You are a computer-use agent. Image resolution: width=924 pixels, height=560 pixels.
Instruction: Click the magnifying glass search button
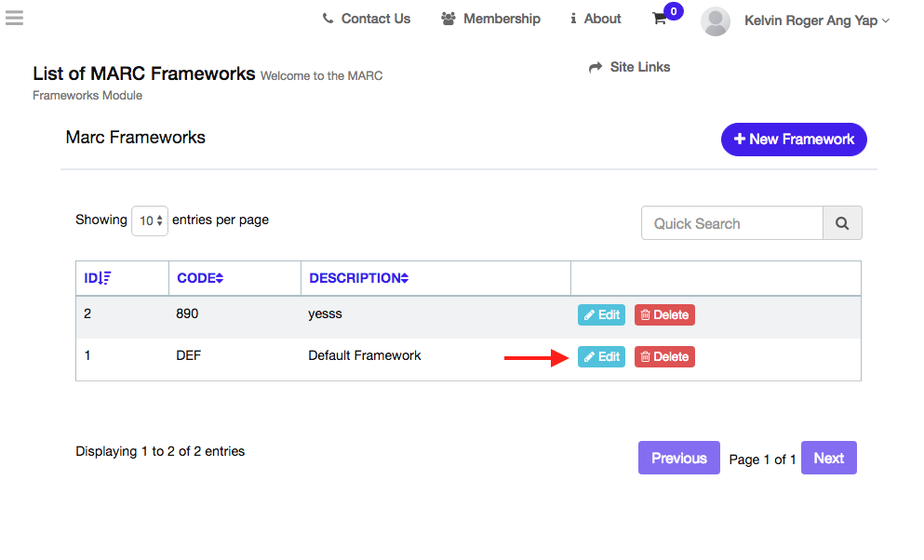(x=842, y=223)
